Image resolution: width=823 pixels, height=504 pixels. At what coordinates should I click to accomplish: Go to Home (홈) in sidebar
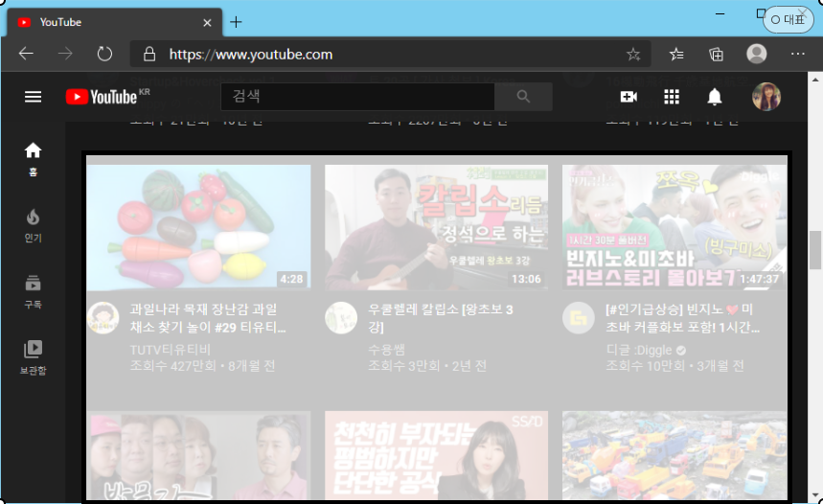point(33,159)
